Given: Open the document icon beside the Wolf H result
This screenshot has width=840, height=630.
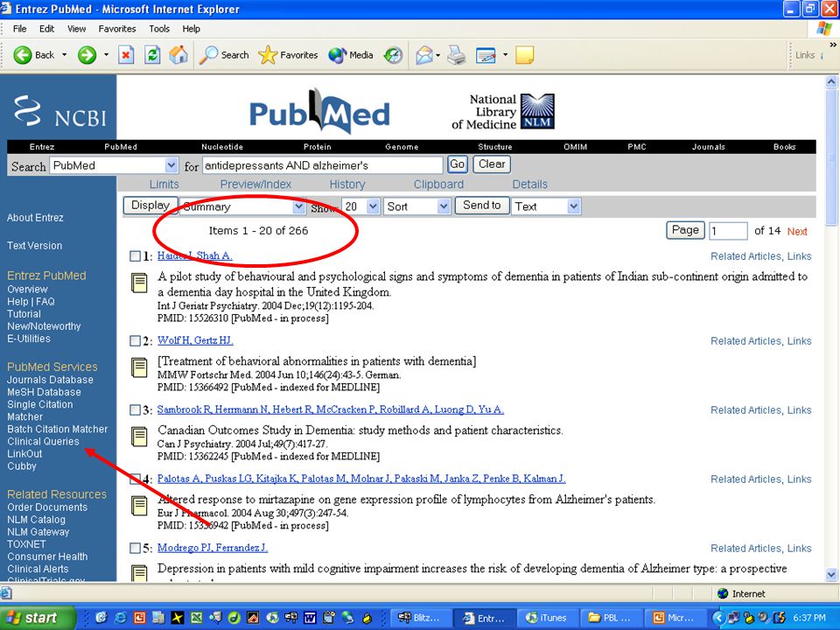Looking at the screenshot, I should 139,367.
